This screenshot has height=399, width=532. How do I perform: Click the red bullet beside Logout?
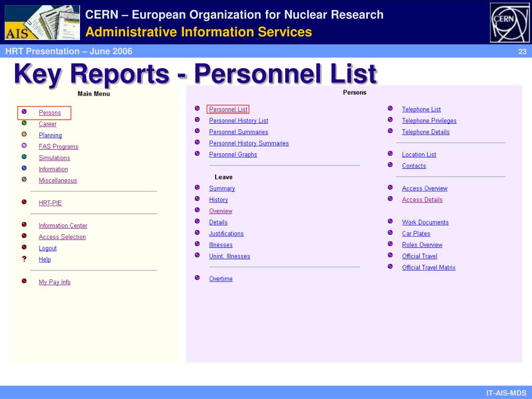[24, 247]
